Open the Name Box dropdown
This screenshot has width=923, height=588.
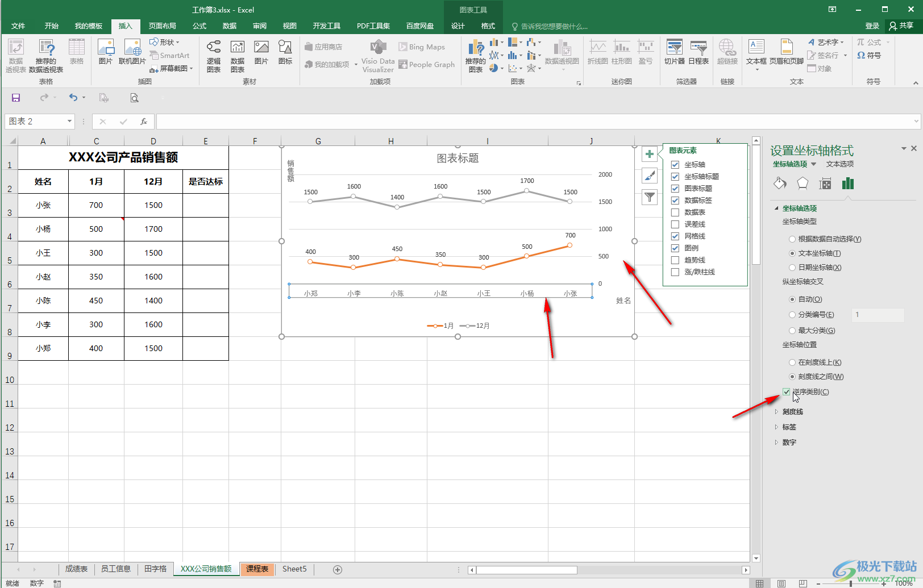(x=69, y=122)
